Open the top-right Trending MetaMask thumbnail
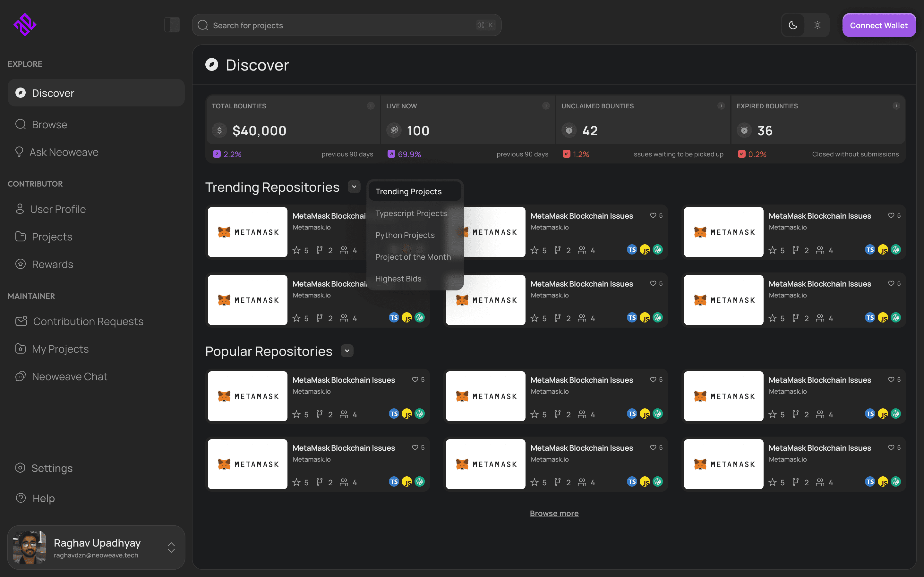Image resolution: width=924 pixels, height=577 pixels. 723,232
